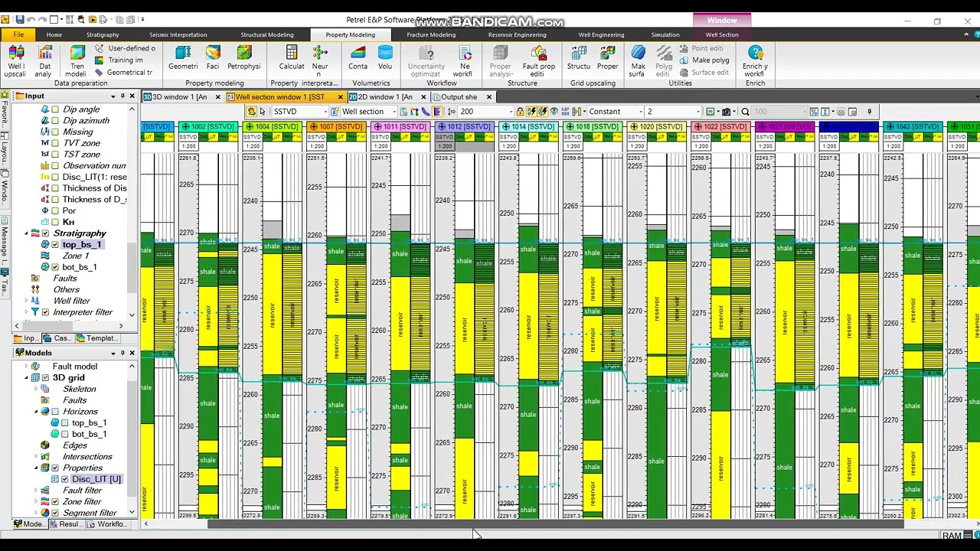
Task: Open the Well log upscaling tool
Action: point(15,60)
